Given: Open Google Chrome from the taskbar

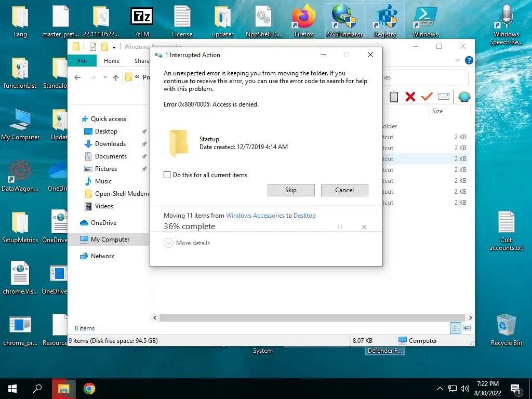Looking at the screenshot, I should click(x=89, y=389).
